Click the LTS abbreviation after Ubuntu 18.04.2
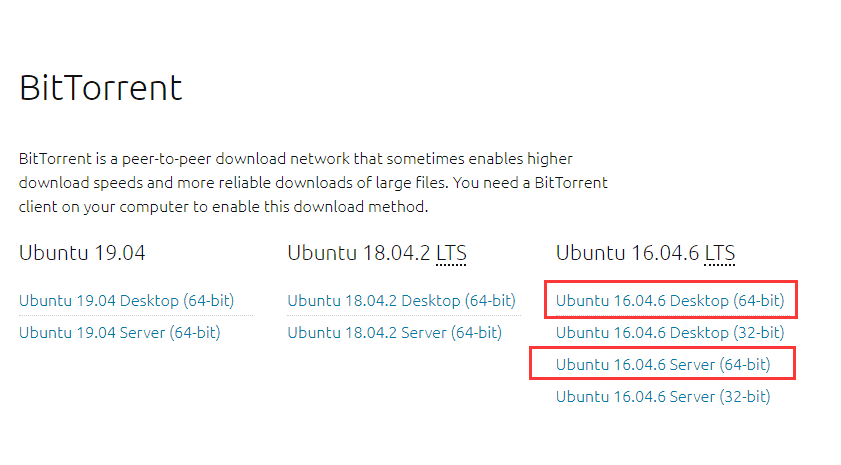The width and height of the screenshot is (841, 465). tap(451, 253)
